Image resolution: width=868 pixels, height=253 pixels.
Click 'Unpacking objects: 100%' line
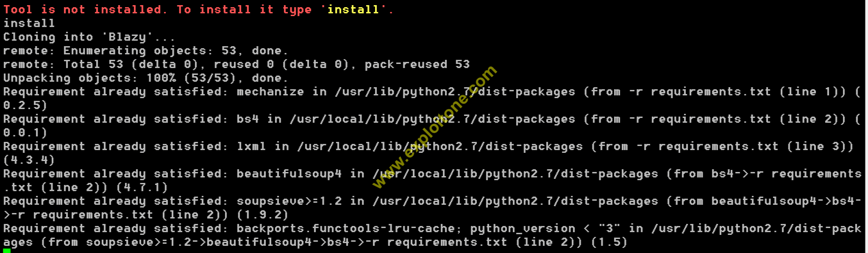[146, 78]
